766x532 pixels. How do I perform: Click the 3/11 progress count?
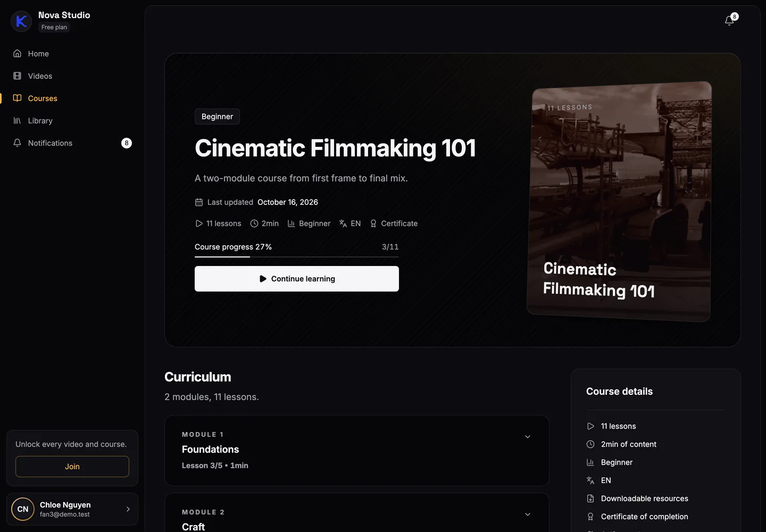point(390,247)
